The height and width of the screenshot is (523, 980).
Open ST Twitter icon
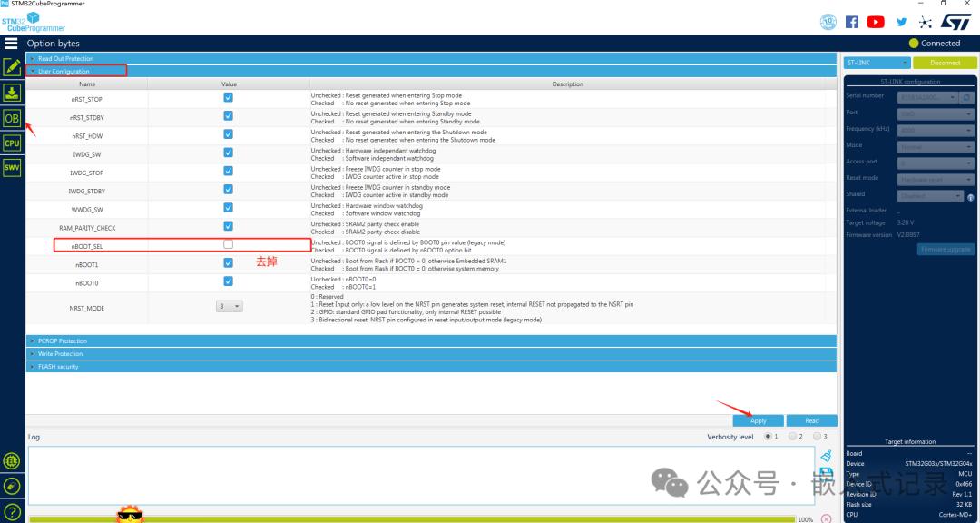901,22
